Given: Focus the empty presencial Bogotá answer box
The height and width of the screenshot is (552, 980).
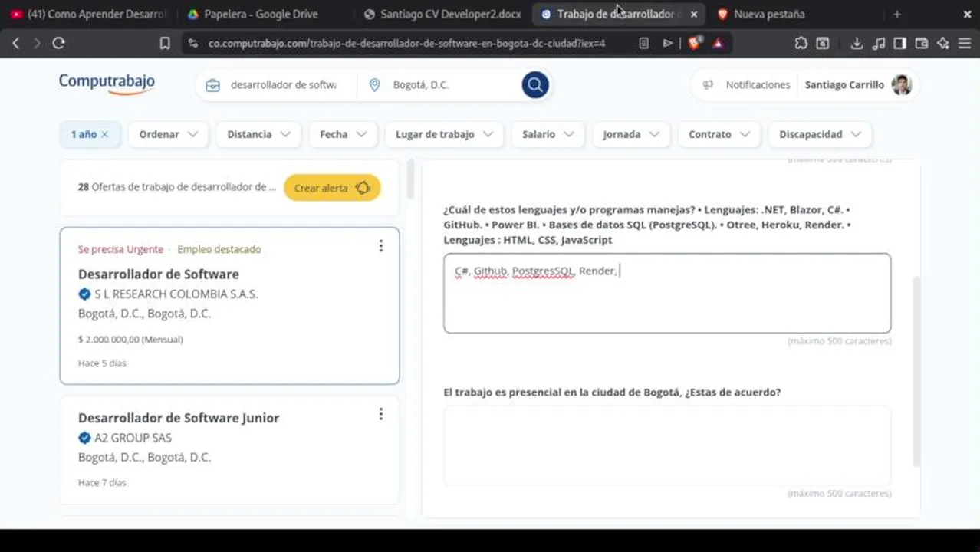Looking at the screenshot, I should (x=667, y=445).
